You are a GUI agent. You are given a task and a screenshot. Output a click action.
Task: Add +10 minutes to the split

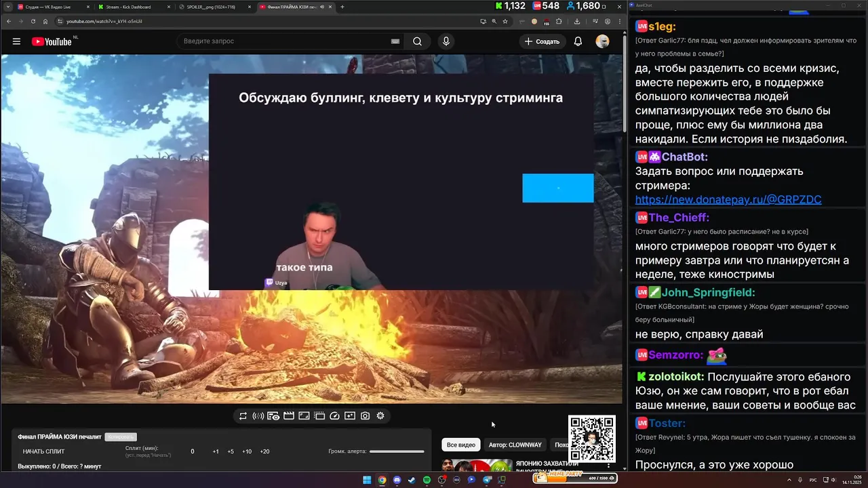[247, 451]
